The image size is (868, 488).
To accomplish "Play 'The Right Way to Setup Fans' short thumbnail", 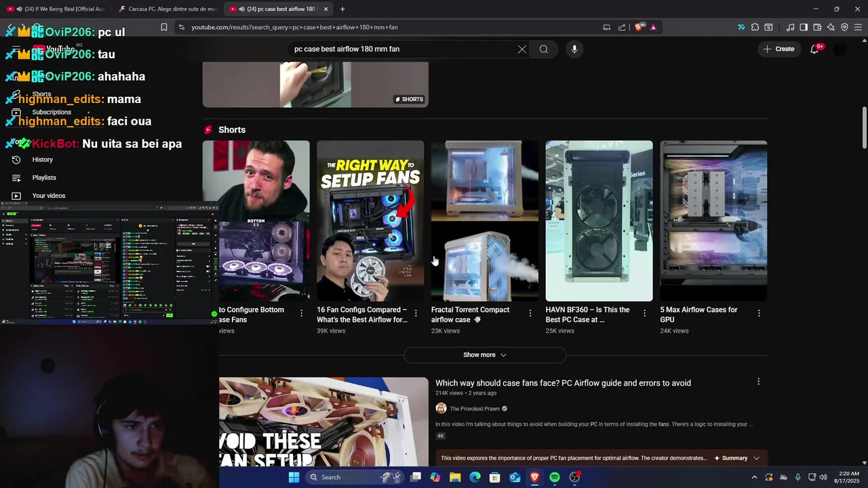I will (370, 220).
